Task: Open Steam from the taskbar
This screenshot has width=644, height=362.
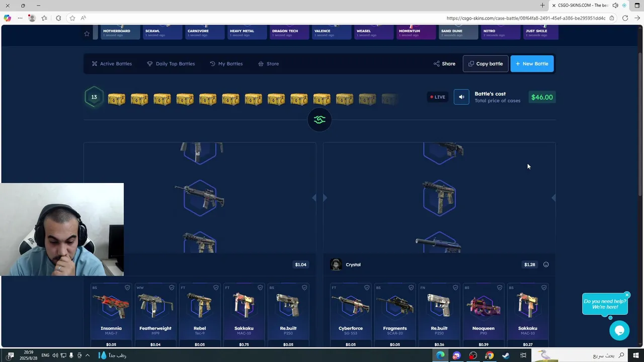Action: (x=506, y=355)
